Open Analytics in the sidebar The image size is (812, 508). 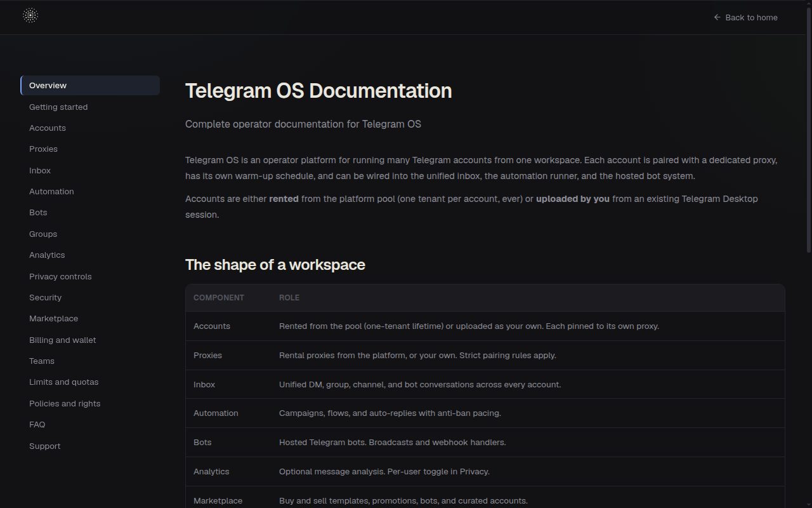pyautogui.click(x=90, y=255)
